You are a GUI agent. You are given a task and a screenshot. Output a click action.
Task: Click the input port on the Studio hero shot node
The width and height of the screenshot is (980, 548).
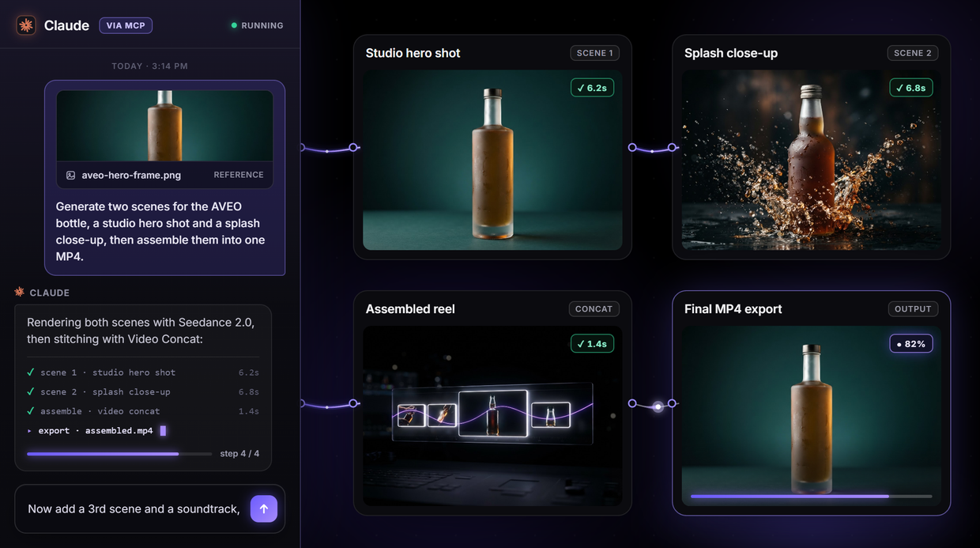click(353, 147)
